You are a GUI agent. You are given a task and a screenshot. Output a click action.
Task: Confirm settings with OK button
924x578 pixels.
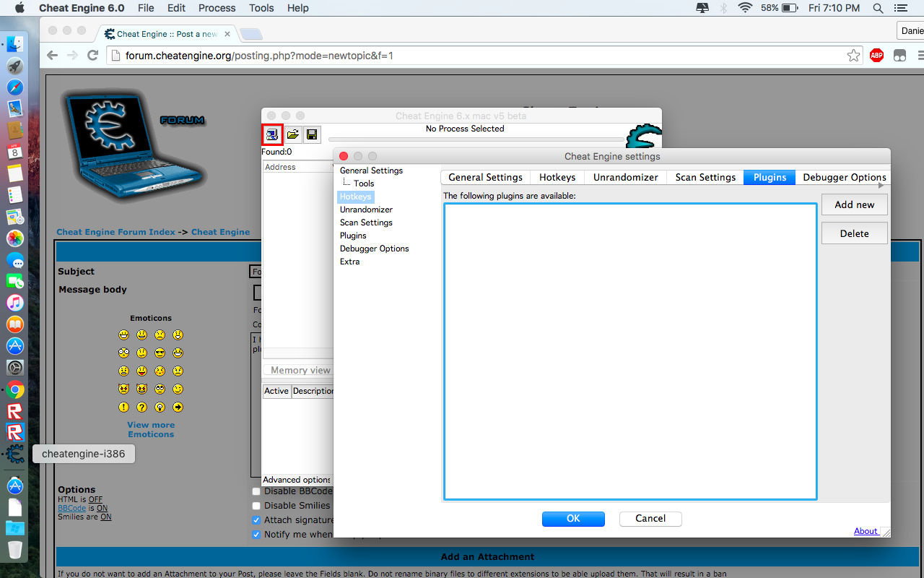click(x=573, y=518)
